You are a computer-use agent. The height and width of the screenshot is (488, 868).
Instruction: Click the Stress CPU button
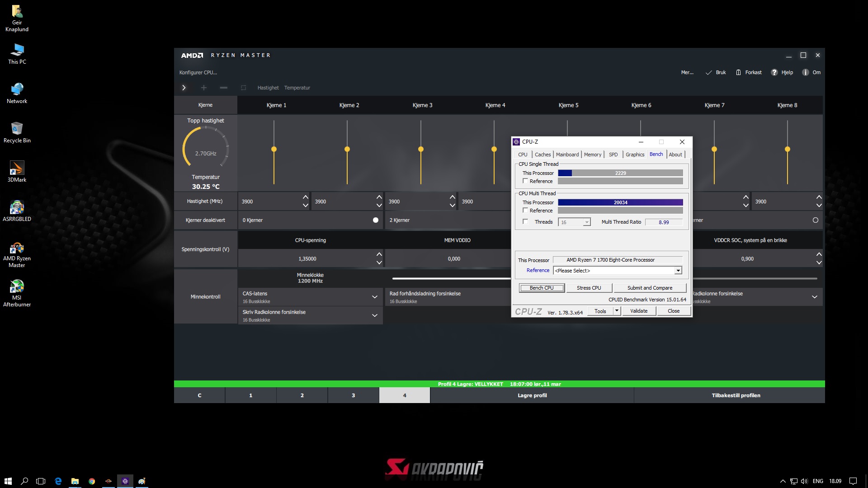(589, 288)
